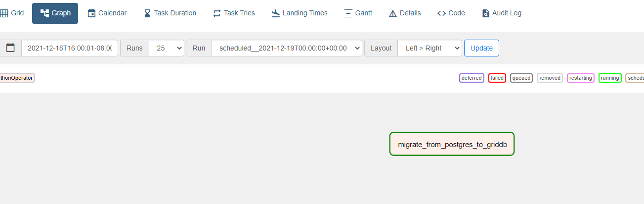Click the Graph tab node icon
This screenshot has width=644, height=204.
tap(44, 13)
